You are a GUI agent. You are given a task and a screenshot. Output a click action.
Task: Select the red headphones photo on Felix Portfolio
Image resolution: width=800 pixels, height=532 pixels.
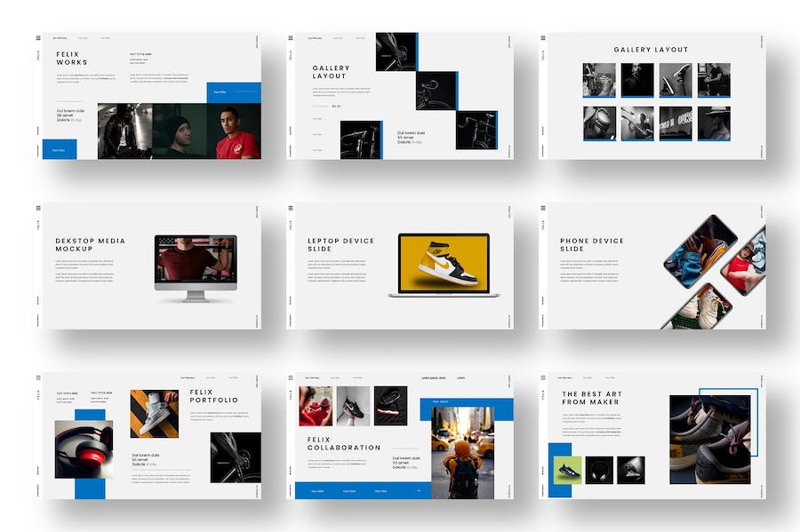click(x=83, y=449)
